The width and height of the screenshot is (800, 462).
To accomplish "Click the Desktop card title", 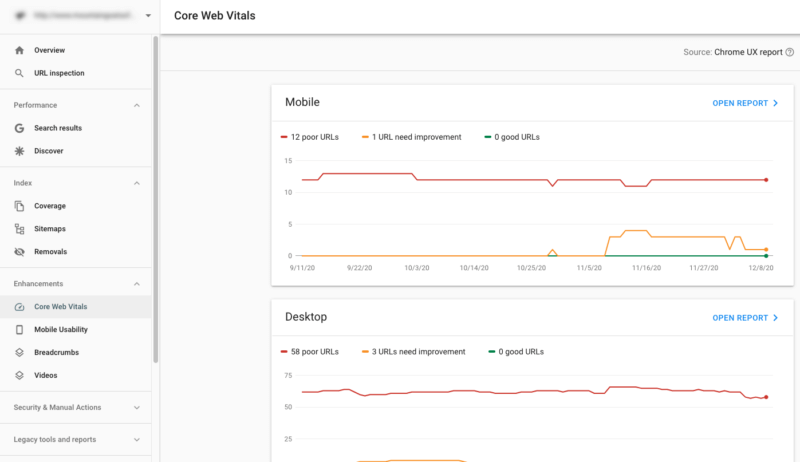I will 306,317.
